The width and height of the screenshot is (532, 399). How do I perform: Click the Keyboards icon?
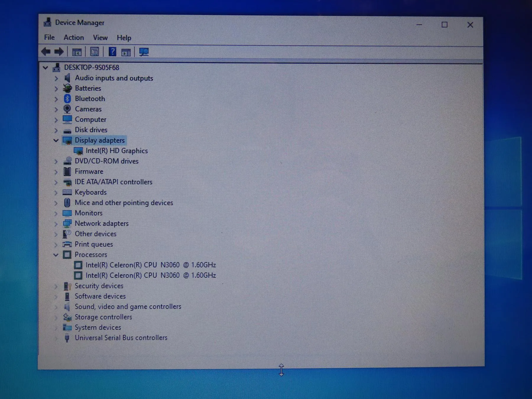click(67, 192)
